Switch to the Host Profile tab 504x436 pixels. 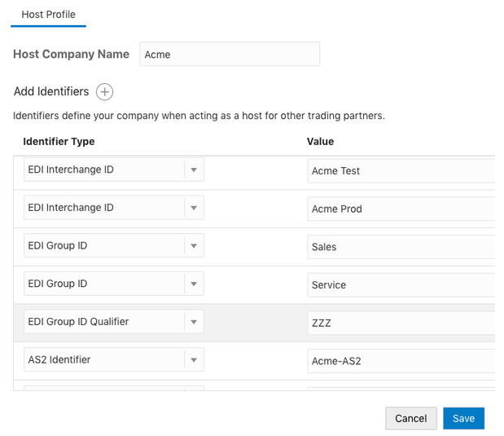point(49,15)
